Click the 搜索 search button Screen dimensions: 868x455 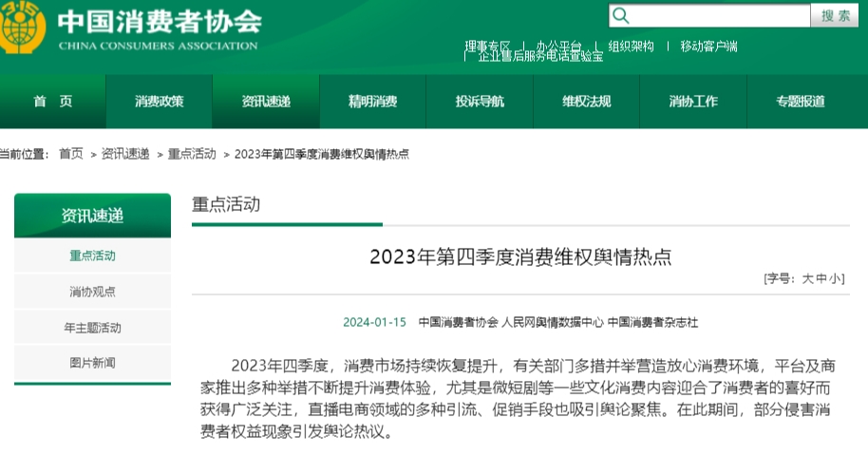(x=835, y=15)
